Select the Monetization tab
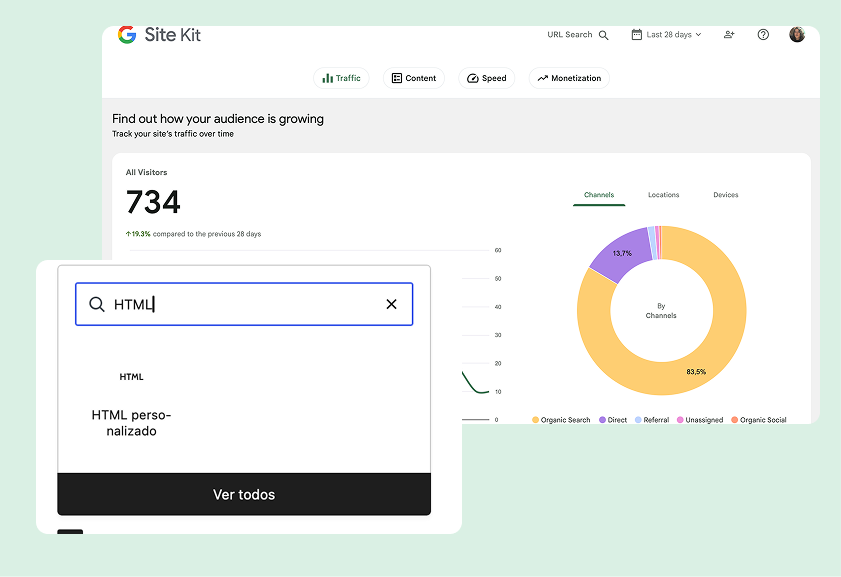Image resolution: width=841 pixels, height=577 pixels. click(569, 78)
